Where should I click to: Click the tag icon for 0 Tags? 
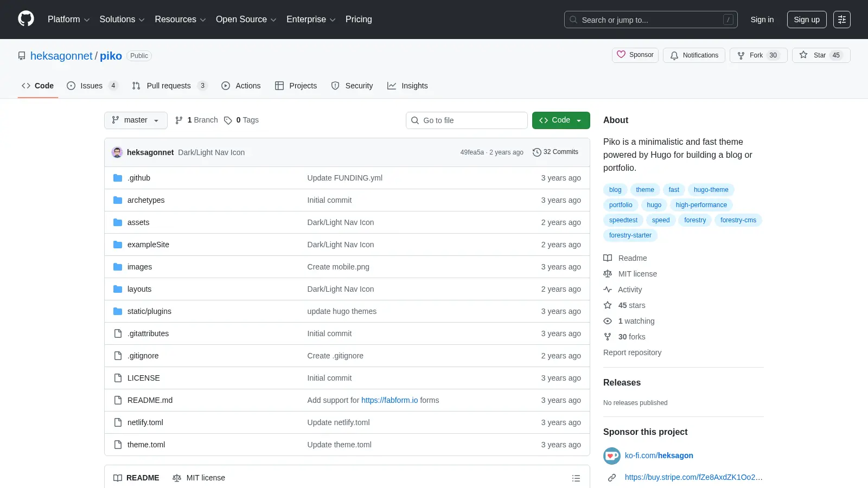[x=228, y=120]
